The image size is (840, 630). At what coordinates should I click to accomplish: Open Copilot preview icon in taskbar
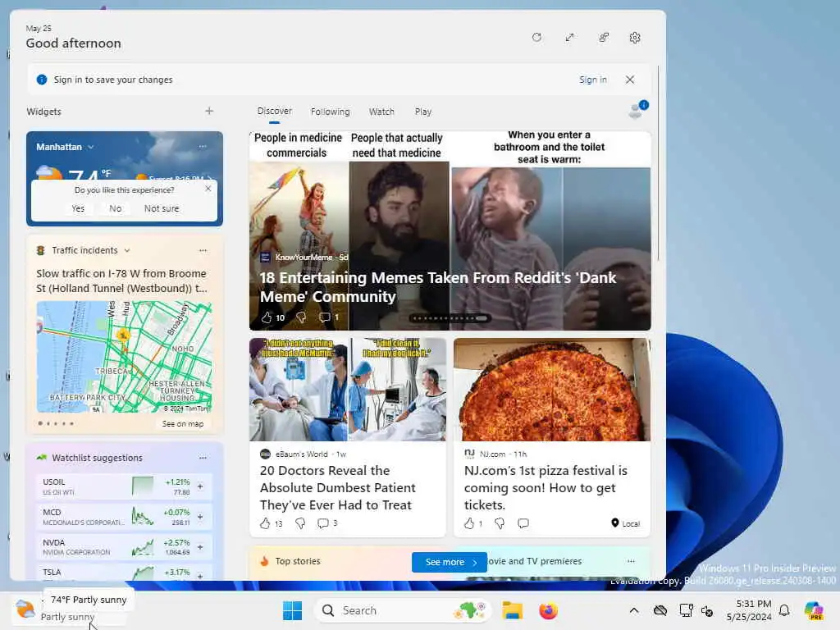[814, 610]
